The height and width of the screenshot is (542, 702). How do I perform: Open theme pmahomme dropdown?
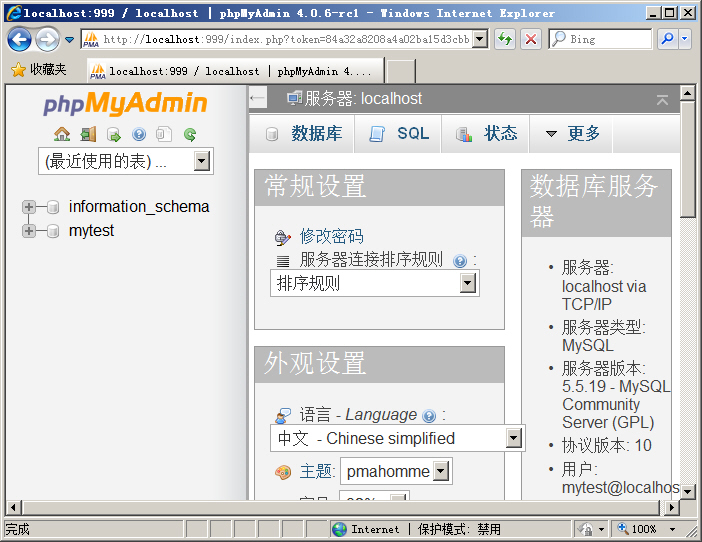pos(396,471)
